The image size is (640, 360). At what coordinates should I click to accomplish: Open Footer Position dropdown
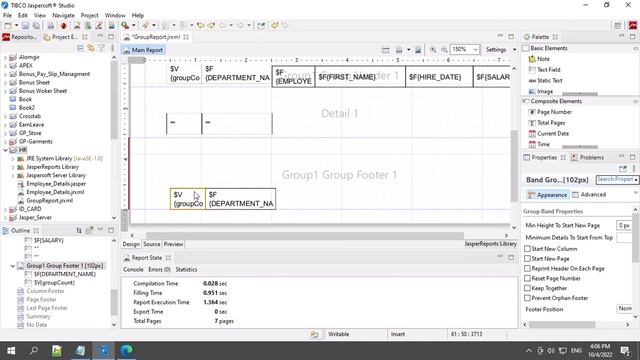click(624, 309)
